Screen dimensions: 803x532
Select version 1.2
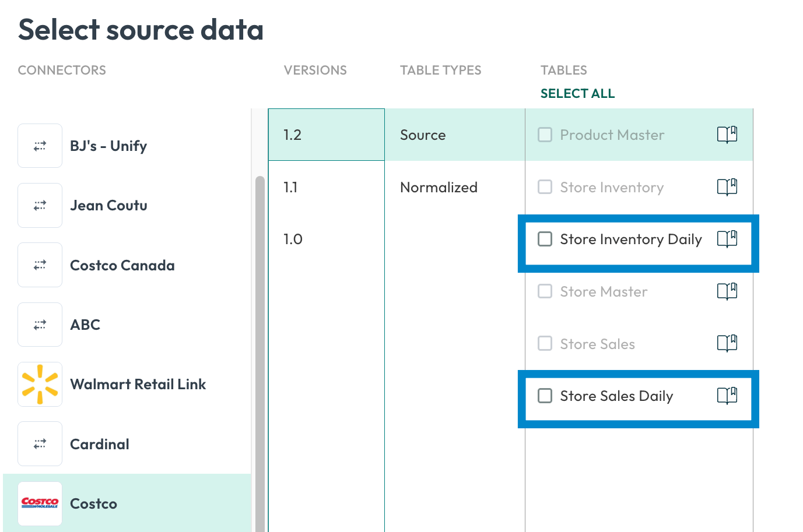[x=326, y=135]
